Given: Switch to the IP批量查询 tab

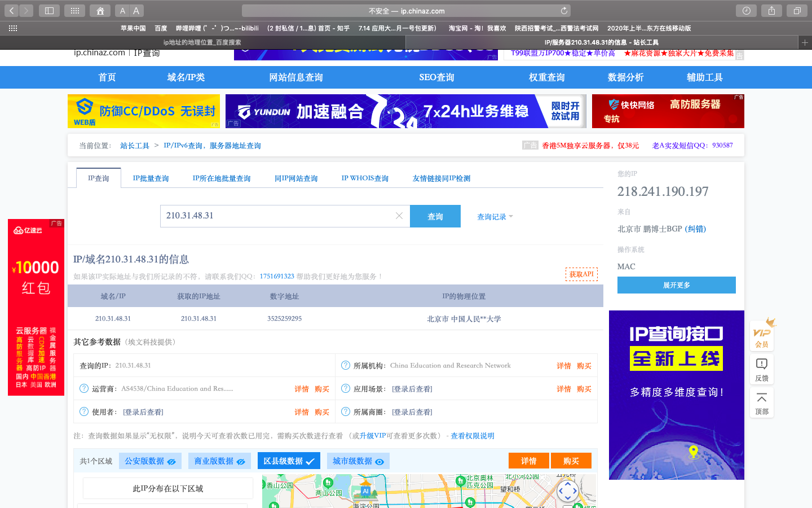Looking at the screenshot, I should (151, 178).
